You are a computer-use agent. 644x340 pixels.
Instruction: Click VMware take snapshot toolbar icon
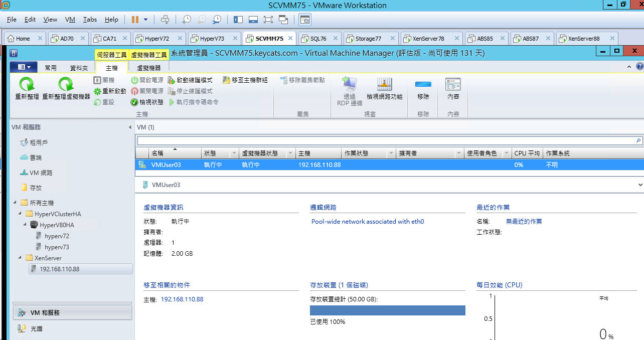[187, 20]
